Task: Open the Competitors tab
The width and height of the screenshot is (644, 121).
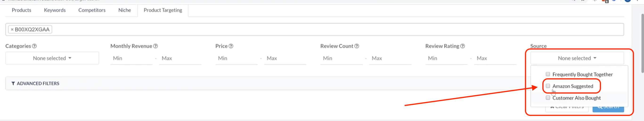Action: click(x=92, y=10)
